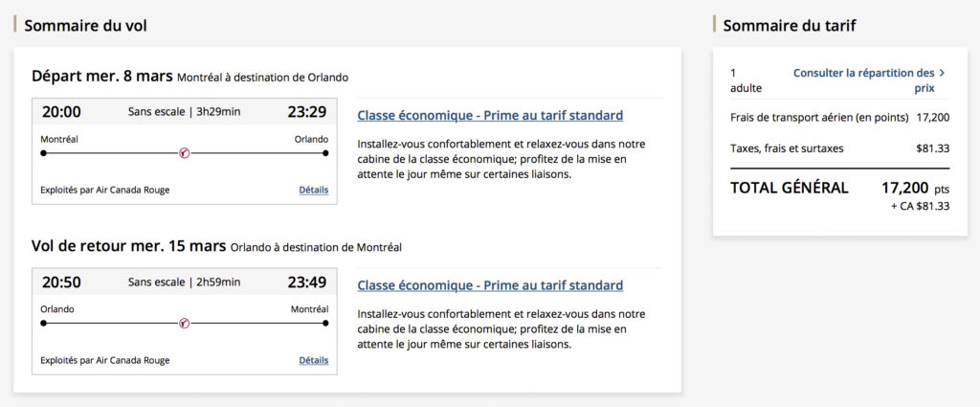This screenshot has height=407, width=980.
Task: Open Détails link for the Montréal–Orlando flight
Action: 313,190
